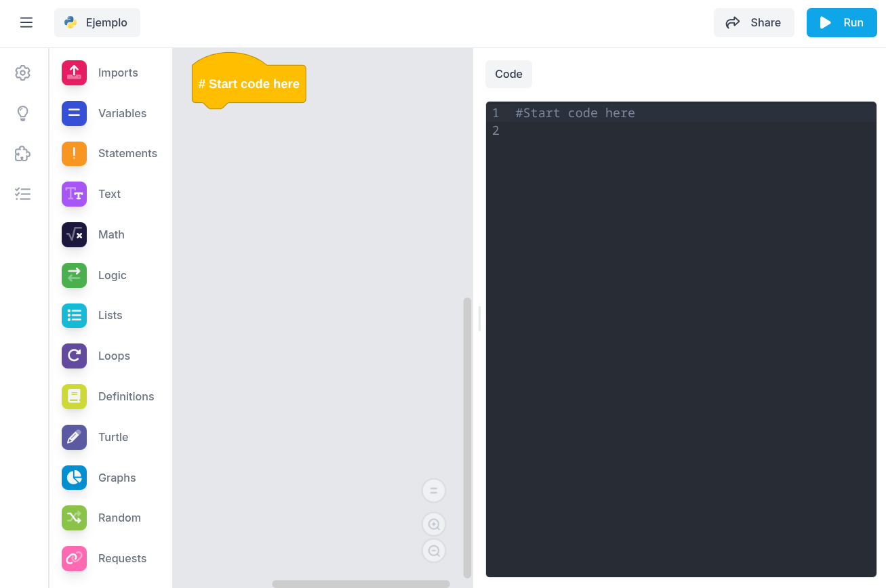Click the Run button label
Screen dimensions: 886x588
(853, 22)
